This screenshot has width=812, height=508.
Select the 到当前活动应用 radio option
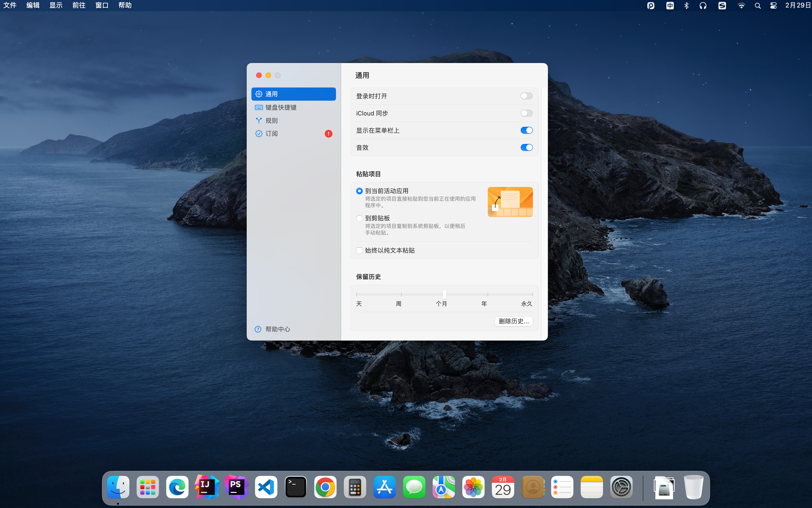pos(359,191)
